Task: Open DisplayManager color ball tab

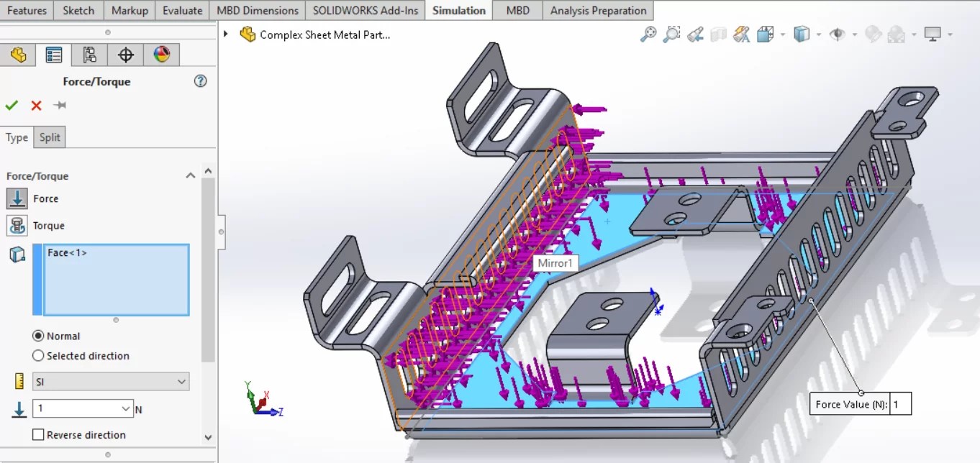Action: tap(162, 55)
